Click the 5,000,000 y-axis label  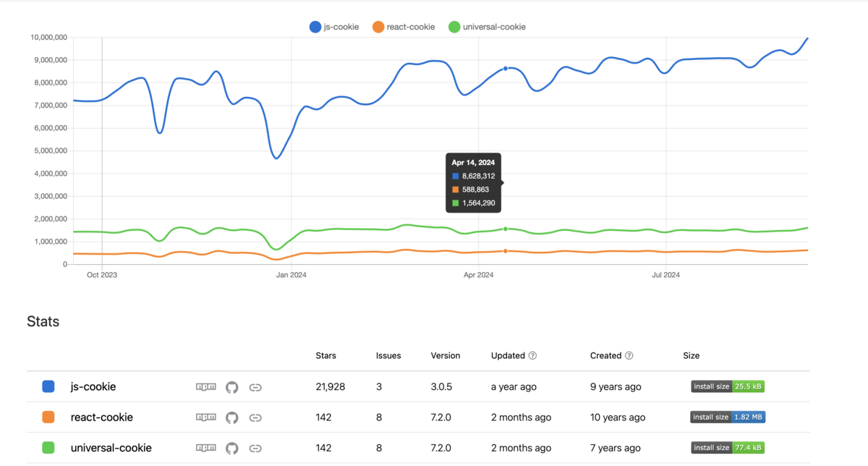[x=51, y=151]
